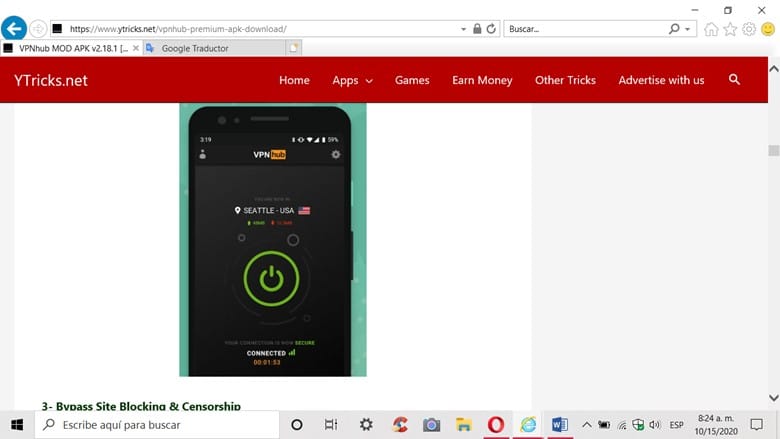This screenshot has width=780, height=439.
Task: Click the volume speaker tray icon
Action: coord(655,425)
